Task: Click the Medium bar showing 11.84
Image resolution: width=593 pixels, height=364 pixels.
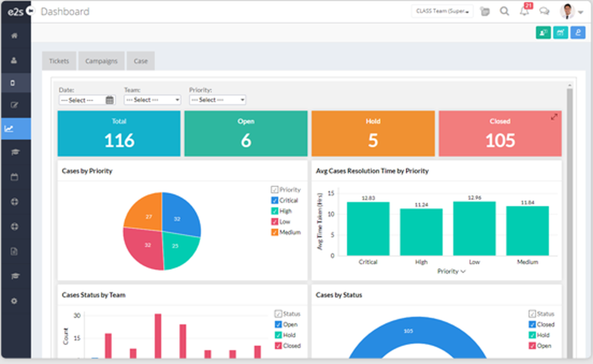Action: pos(528,231)
